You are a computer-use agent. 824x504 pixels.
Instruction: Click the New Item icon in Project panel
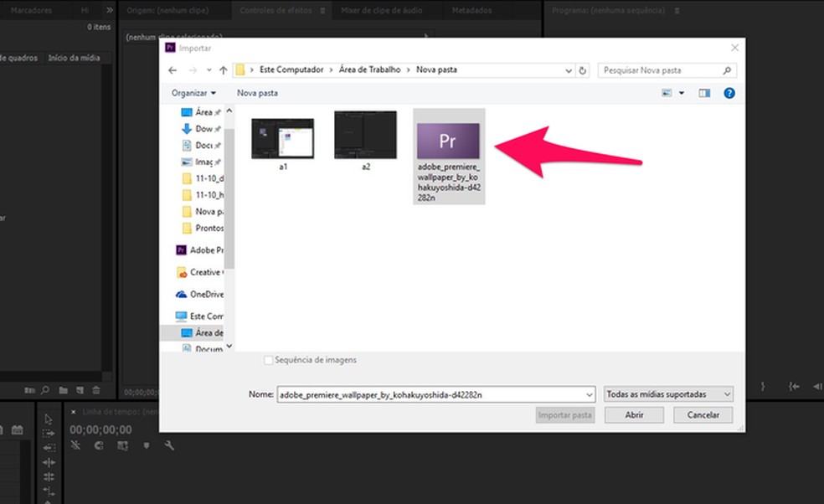coord(80,390)
